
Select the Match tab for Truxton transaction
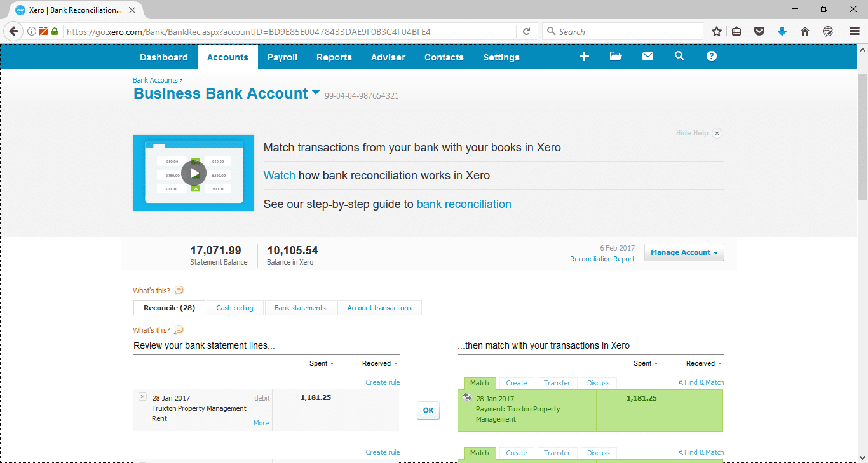(x=480, y=383)
